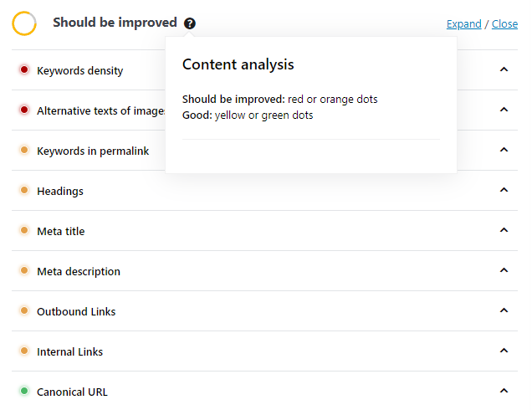Select the Internal Links row

click(x=264, y=351)
